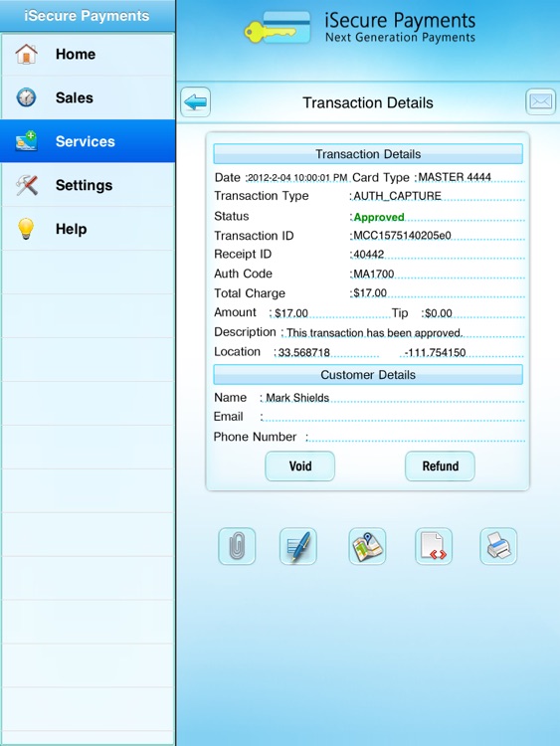Email the receipt via envelope icon
The image size is (560, 746).
(540, 101)
